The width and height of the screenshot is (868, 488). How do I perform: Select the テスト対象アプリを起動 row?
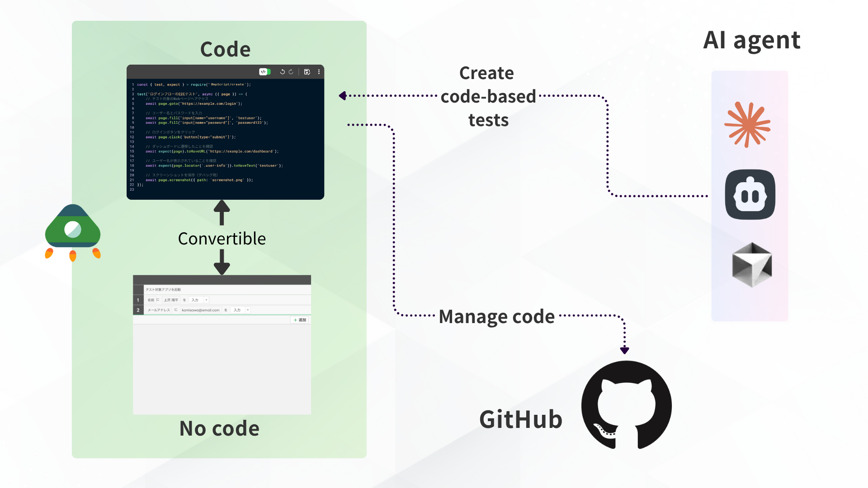click(x=222, y=290)
